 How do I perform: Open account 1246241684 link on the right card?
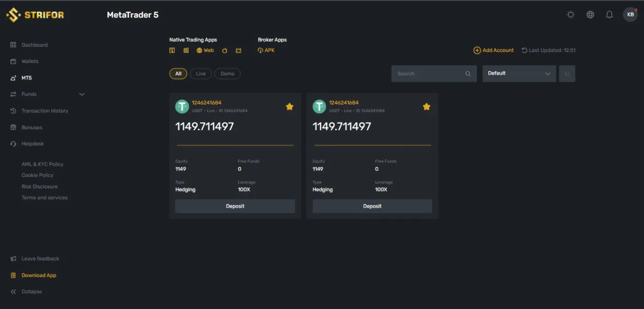344,103
